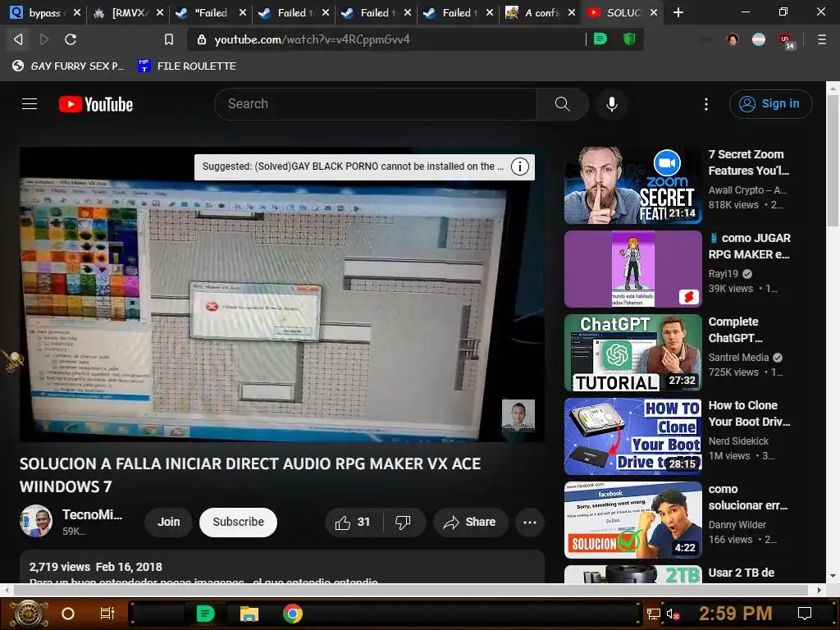Open the info card icon on the video
The height and width of the screenshot is (630, 840).
coord(519,167)
